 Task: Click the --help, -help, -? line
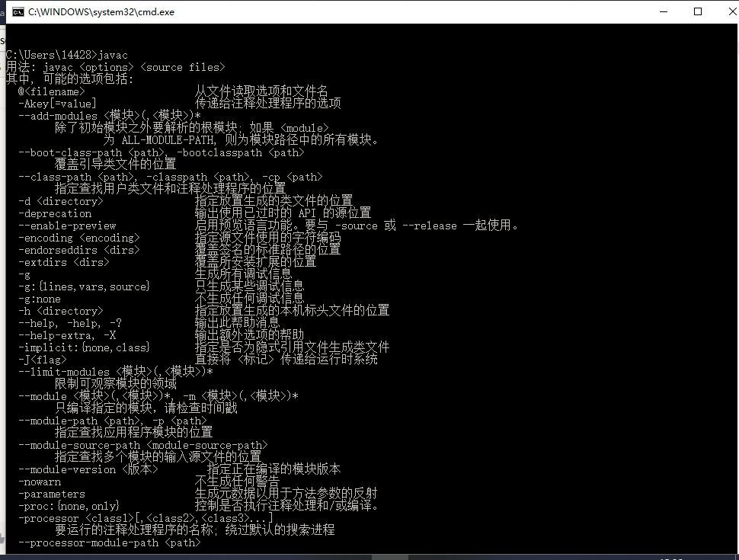pos(70,324)
